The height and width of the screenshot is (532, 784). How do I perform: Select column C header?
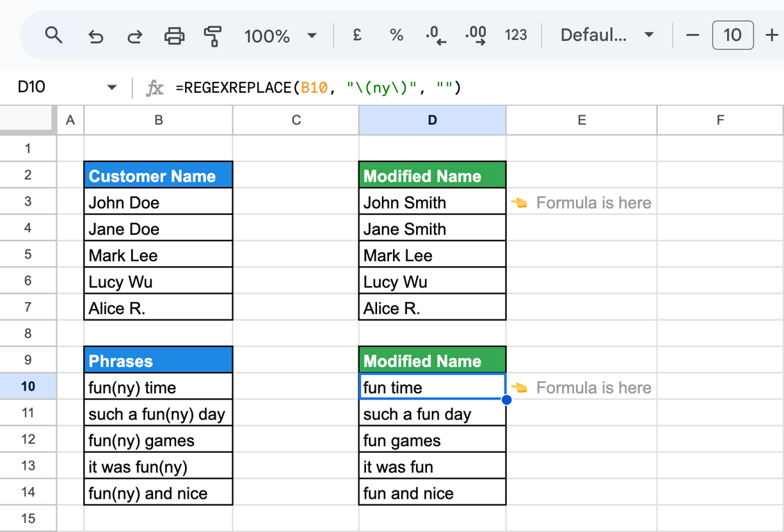point(296,120)
